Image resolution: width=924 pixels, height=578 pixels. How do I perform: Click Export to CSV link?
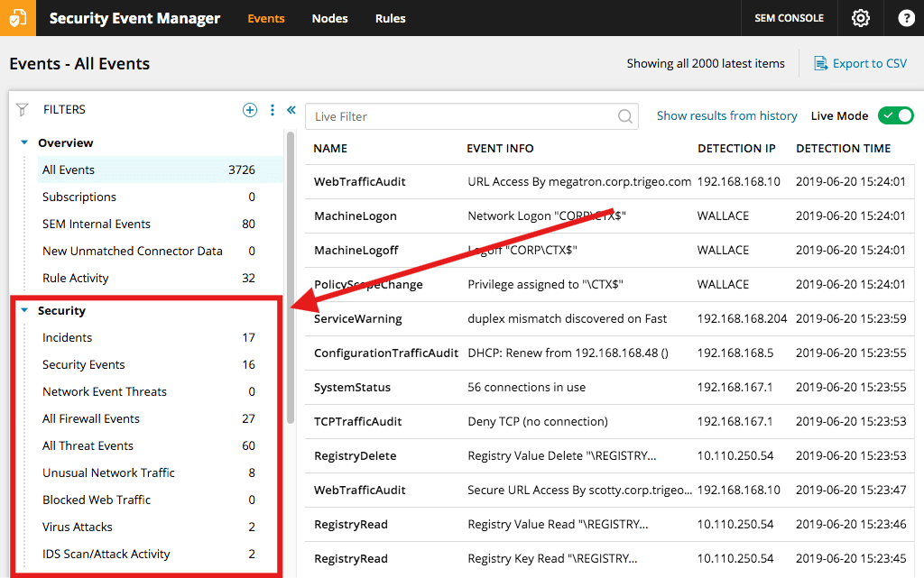(x=869, y=63)
